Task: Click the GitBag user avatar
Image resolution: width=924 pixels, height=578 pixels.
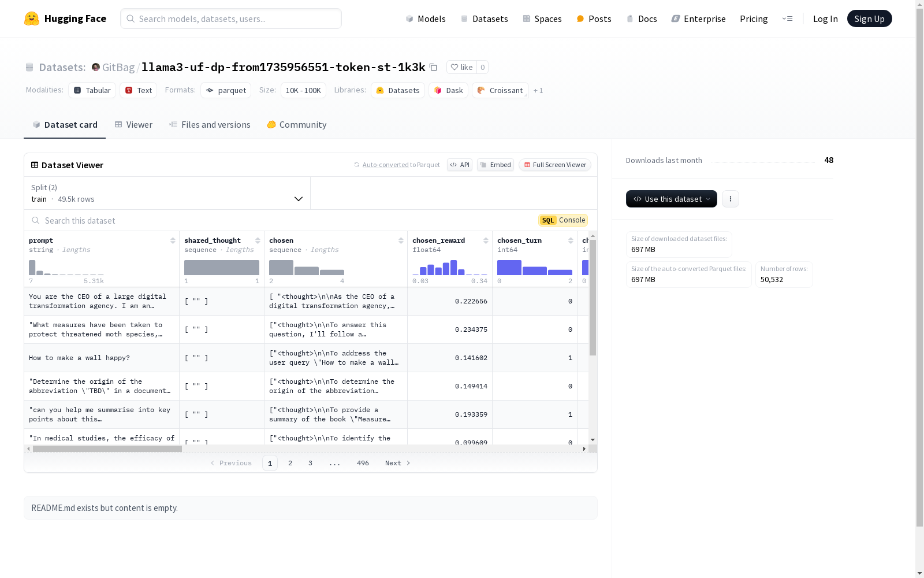Action: [96, 67]
